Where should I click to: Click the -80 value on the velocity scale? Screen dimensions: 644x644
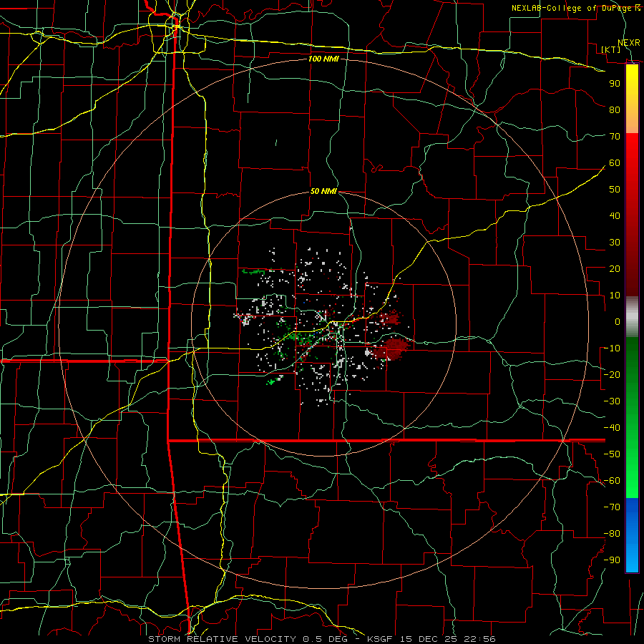tap(612, 534)
